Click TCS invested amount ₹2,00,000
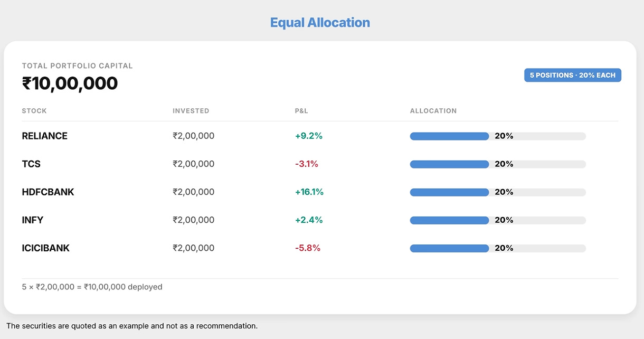Screen dimensions: 644x339 pyautogui.click(x=194, y=164)
